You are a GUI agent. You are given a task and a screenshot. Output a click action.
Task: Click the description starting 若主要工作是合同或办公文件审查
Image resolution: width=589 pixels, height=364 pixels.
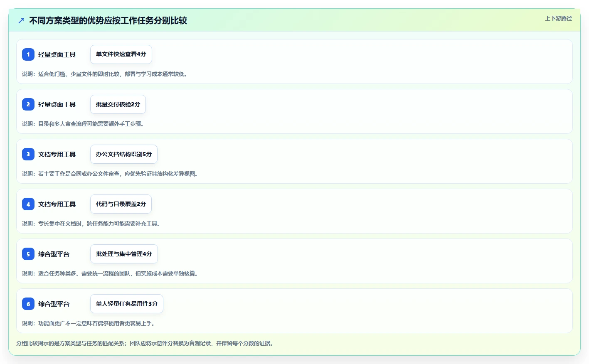pyautogui.click(x=111, y=174)
